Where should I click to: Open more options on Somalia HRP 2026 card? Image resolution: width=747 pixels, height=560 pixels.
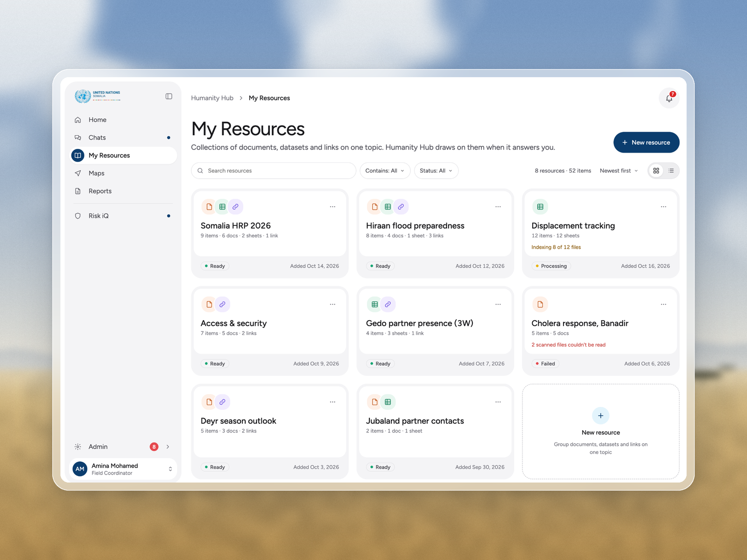click(332, 207)
